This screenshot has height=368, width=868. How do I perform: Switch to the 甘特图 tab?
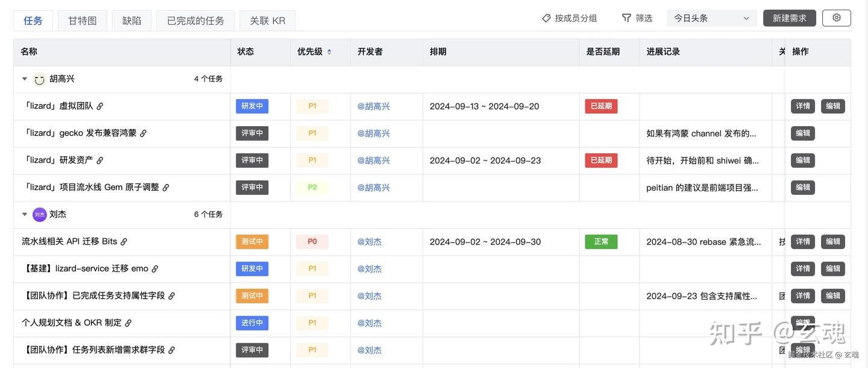pyautogui.click(x=82, y=19)
